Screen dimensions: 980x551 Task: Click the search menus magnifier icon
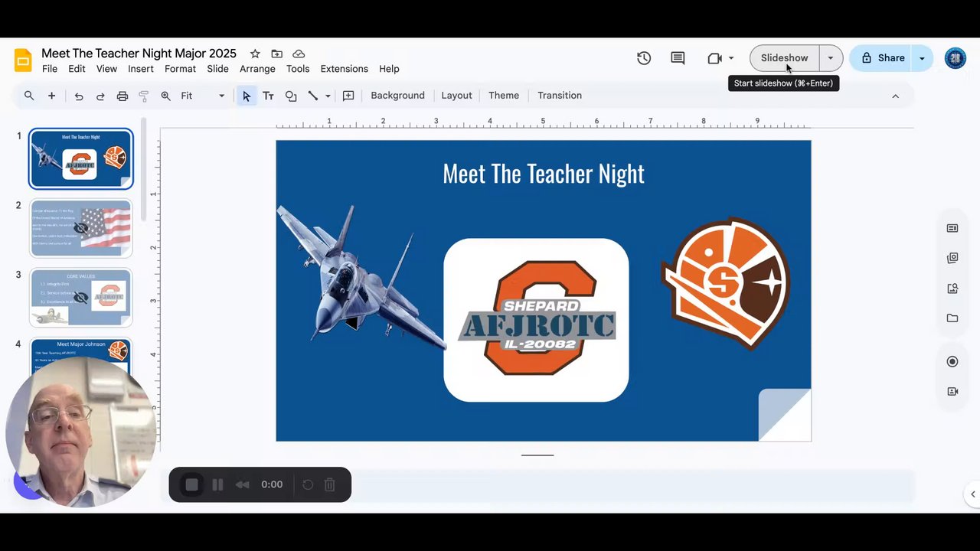[x=29, y=96]
